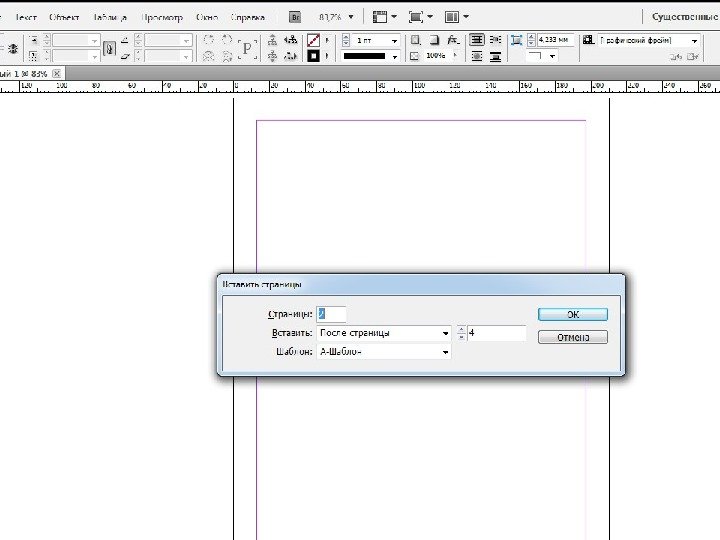Image resolution: width=720 pixels, height=540 pixels.
Task: Open the Существенные workspace switcher
Action: coord(685,17)
